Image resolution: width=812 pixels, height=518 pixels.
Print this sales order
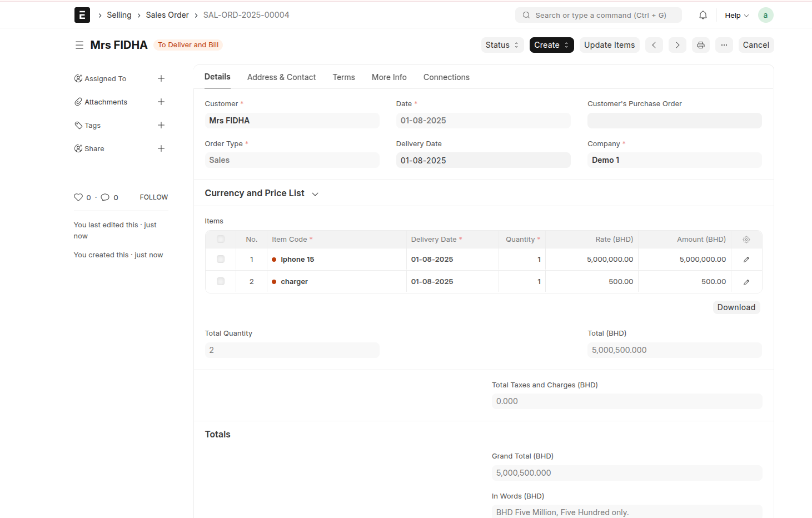click(700, 45)
